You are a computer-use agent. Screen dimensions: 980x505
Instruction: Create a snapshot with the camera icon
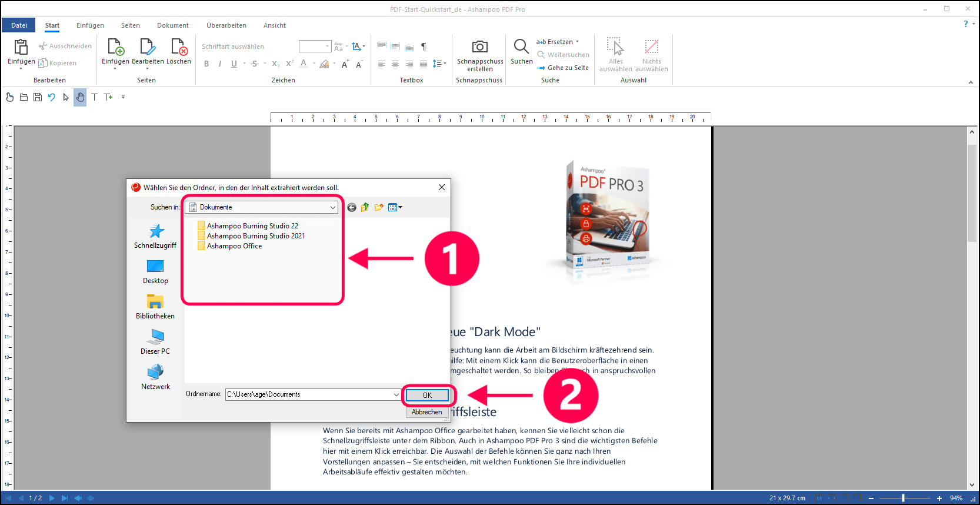click(480, 46)
